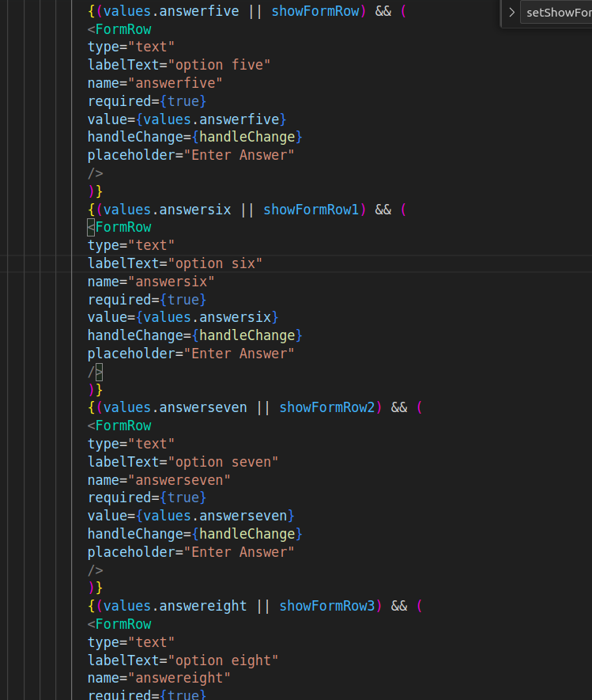Click the FormRow tag for option six
This screenshot has width=592, height=700.
pyautogui.click(x=123, y=228)
